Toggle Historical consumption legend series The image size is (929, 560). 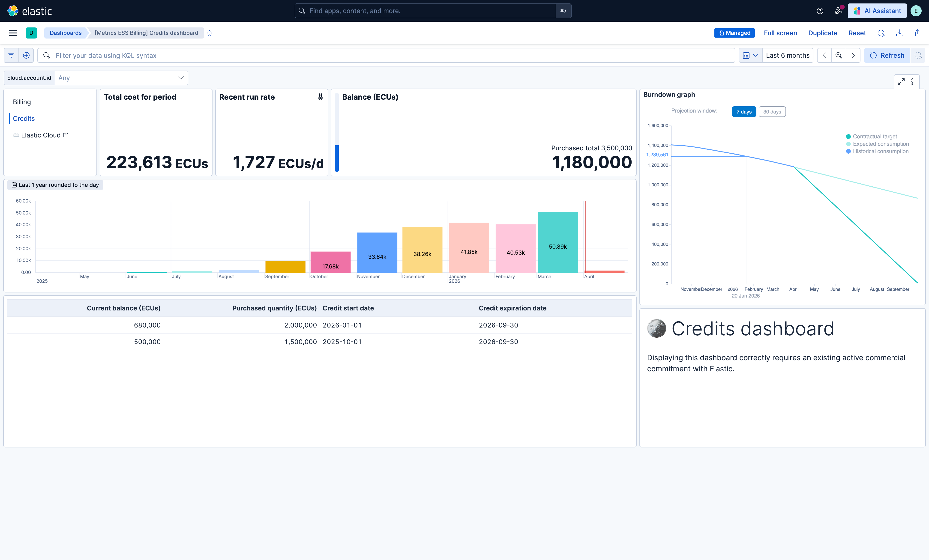[x=877, y=151]
